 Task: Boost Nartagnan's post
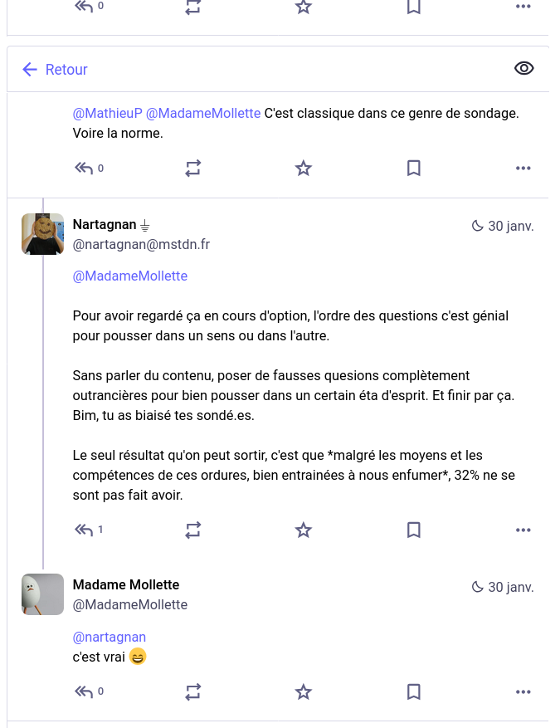pyautogui.click(x=193, y=530)
